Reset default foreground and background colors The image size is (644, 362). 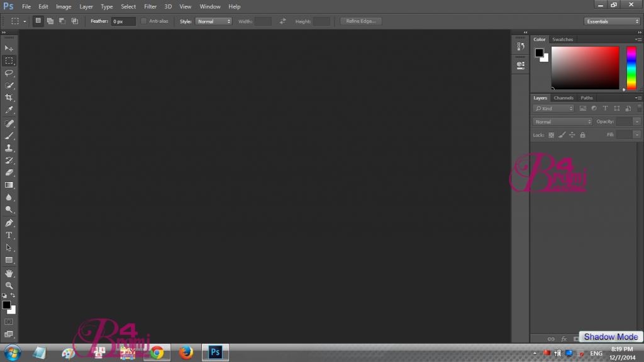pos(4,295)
